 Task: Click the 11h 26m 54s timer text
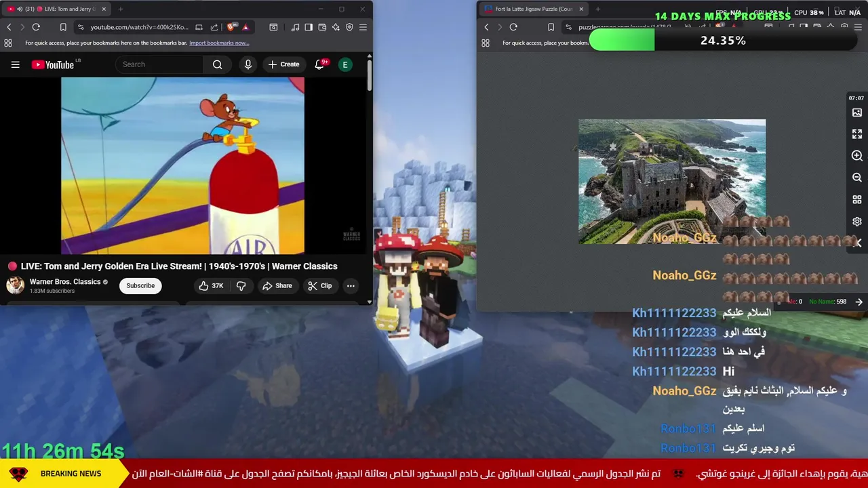[x=63, y=451]
